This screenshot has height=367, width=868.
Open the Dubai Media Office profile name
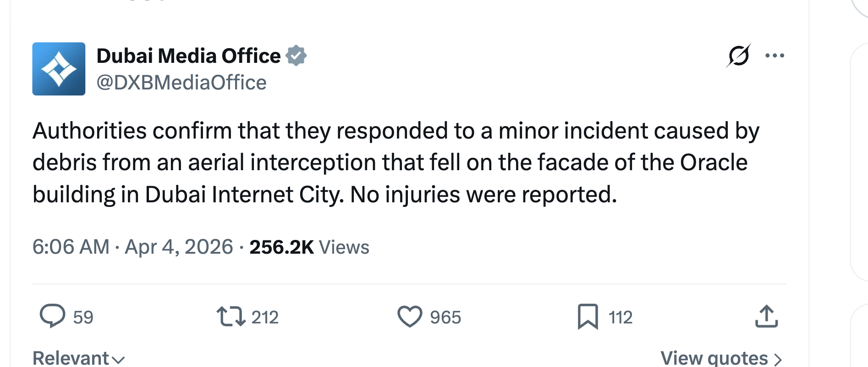pos(188,56)
